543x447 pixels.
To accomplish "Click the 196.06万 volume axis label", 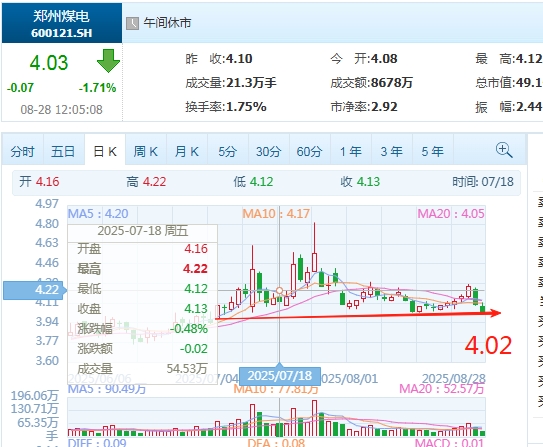I will point(35,395).
